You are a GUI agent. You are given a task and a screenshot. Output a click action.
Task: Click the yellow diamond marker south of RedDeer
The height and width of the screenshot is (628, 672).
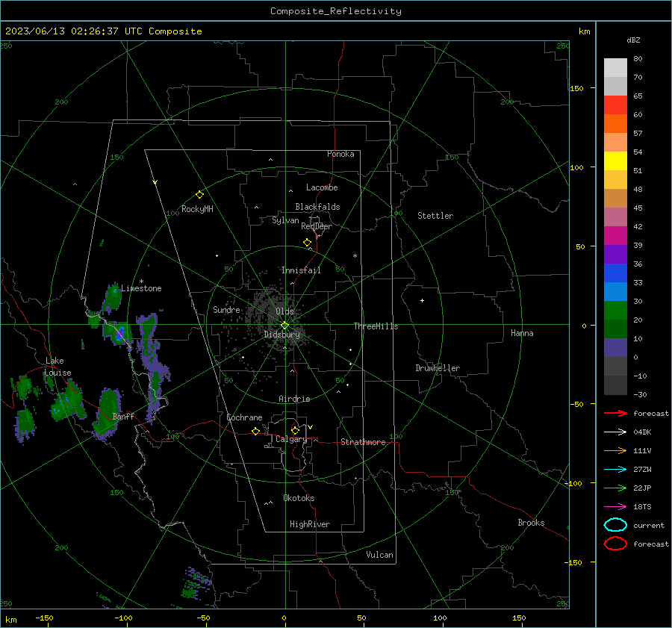pyautogui.click(x=307, y=243)
